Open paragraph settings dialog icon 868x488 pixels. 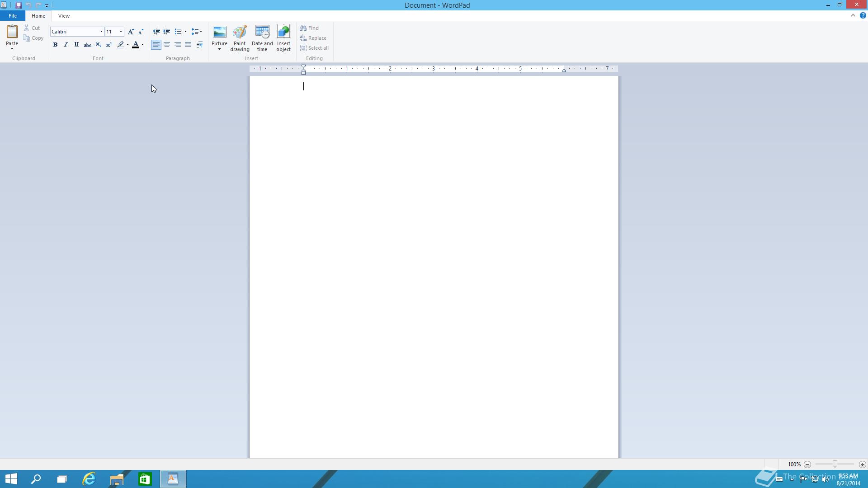[199, 45]
